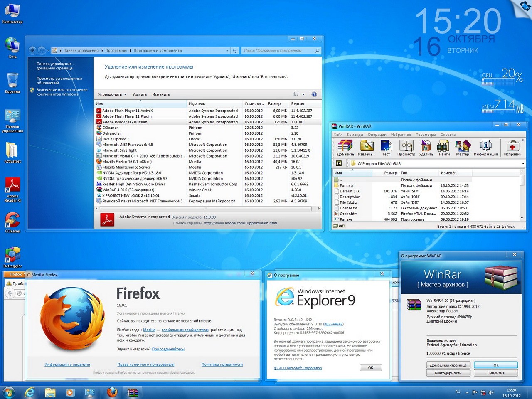Open Включение или отключение компонентов Windows link
532x399 pixels.
(62, 92)
